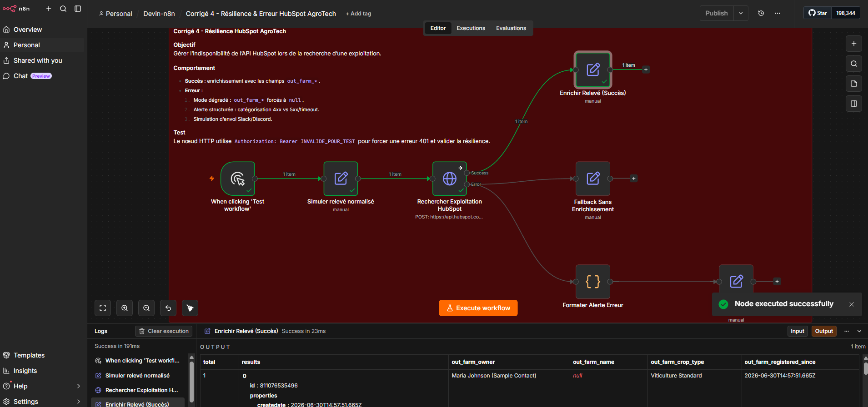This screenshot has width=868, height=407.
Task: Open the Devin-n8n breadcrumb folder link
Action: 159,14
